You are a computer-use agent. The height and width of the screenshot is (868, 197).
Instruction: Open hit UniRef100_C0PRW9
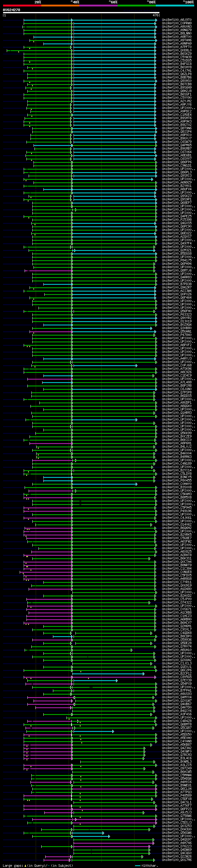[x=177, y=23]
